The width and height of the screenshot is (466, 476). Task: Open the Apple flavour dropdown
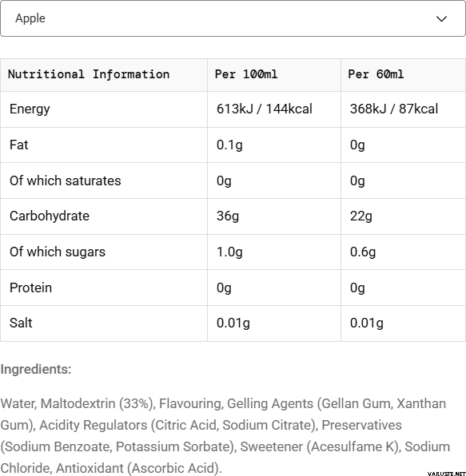(x=233, y=18)
